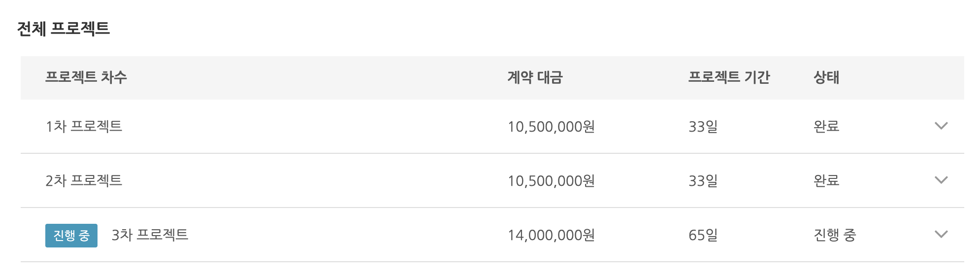Click the 상태 column header

[x=826, y=77]
